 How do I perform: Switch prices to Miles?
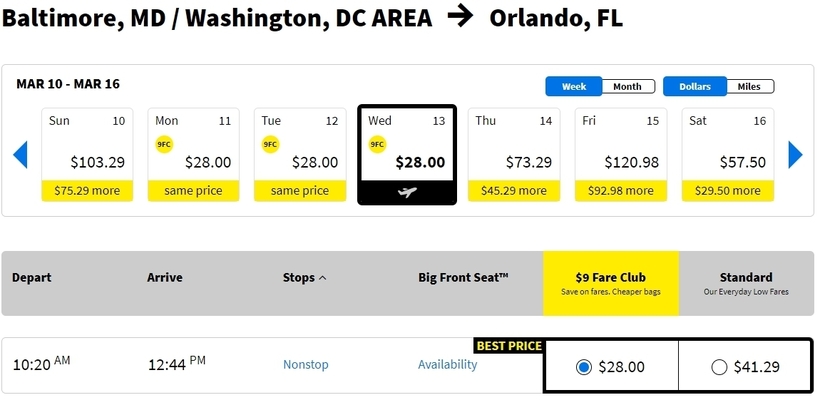coord(749,86)
